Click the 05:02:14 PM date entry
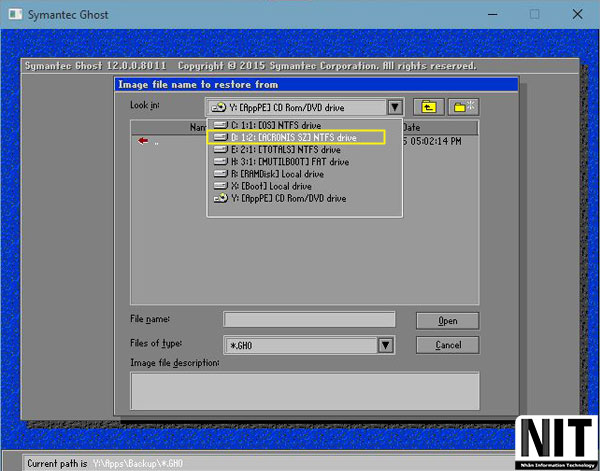 click(435, 142)
